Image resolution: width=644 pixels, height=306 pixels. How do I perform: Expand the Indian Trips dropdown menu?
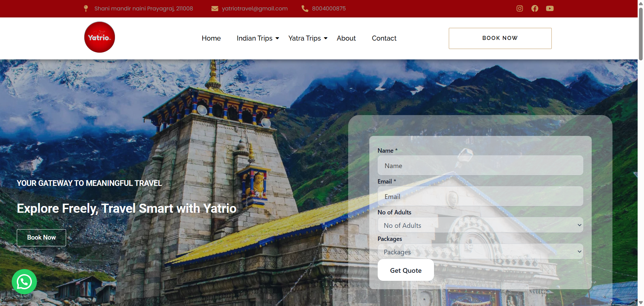click(258, 38)
